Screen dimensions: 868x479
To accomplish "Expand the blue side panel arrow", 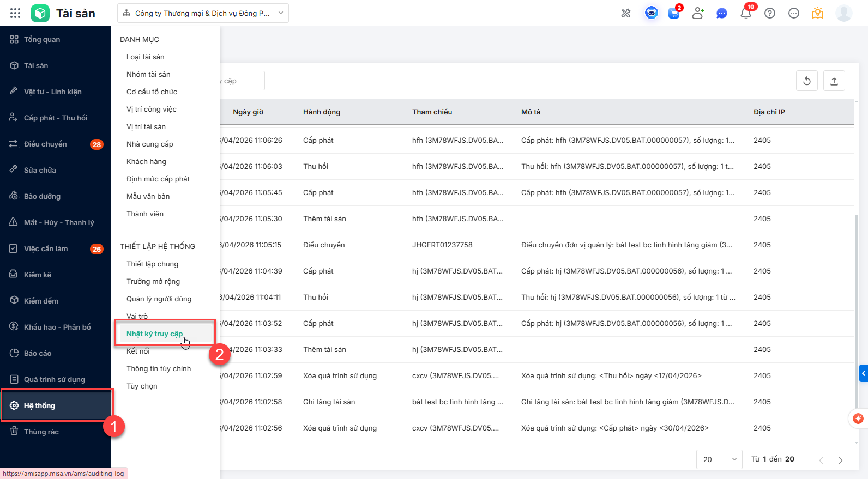I will click(863, 373).
